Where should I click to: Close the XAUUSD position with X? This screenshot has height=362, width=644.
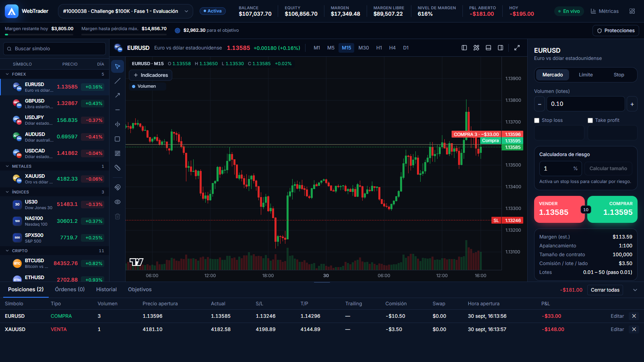click(x=634, y=329)
